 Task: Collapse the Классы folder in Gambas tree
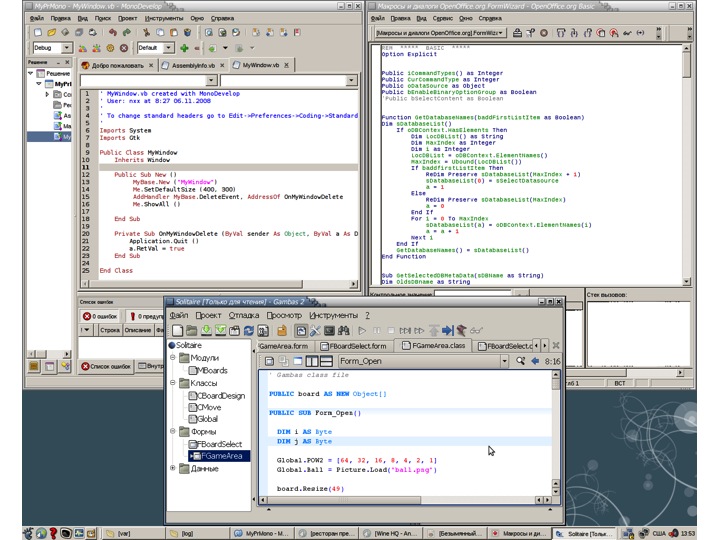pyautogui.click(x=173, y=382)
